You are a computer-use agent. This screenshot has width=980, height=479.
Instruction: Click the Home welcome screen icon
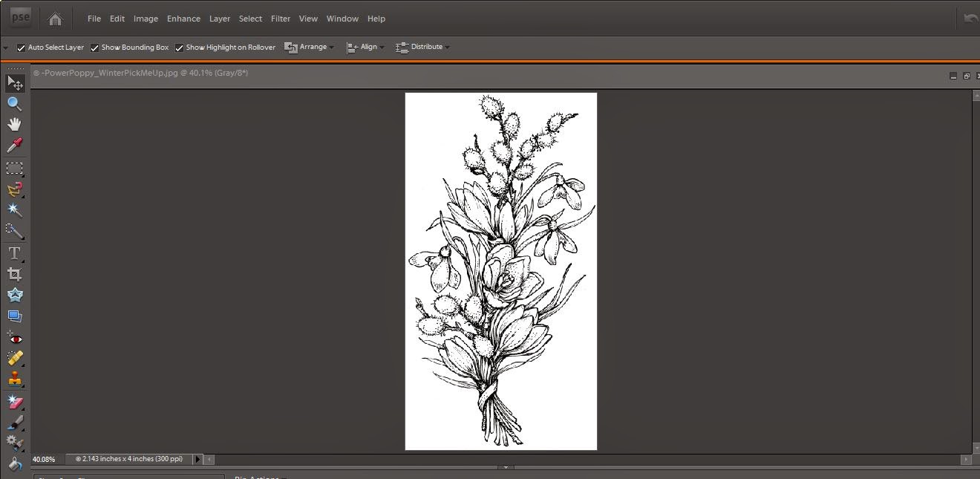(55, 19)
